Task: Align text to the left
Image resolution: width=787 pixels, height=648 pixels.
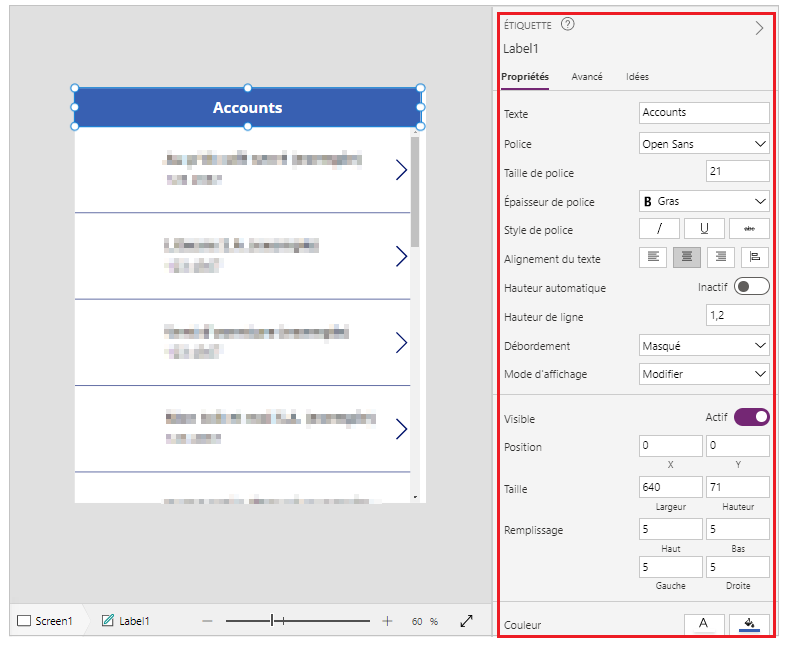Action: [x=652, y=257]
